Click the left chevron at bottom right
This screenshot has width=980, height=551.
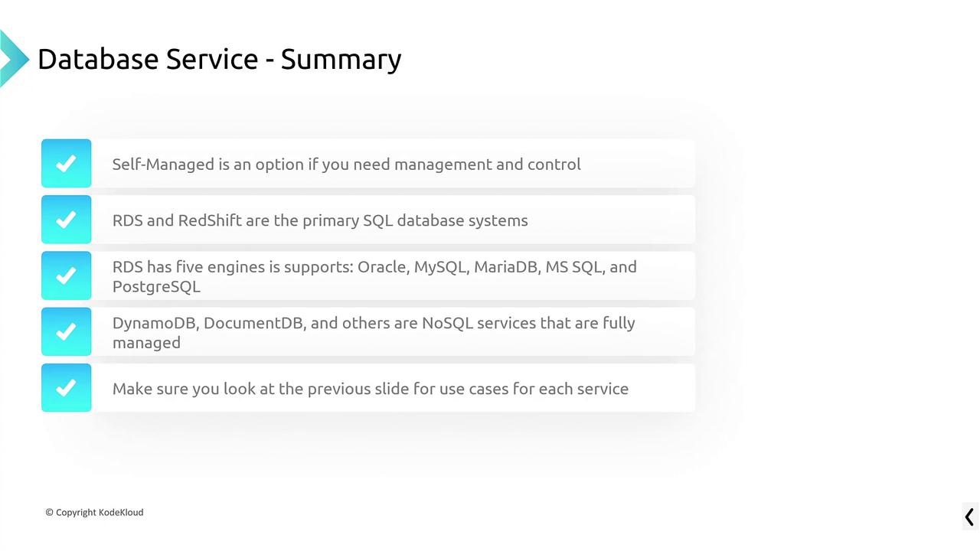point(969,517)
